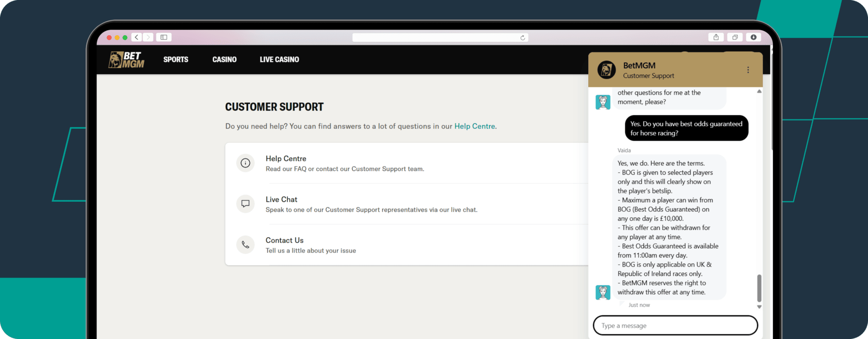This screenshot has height=339, width=868.
Task: Click the BetMGM chat avatar logo
Action: 607,70
